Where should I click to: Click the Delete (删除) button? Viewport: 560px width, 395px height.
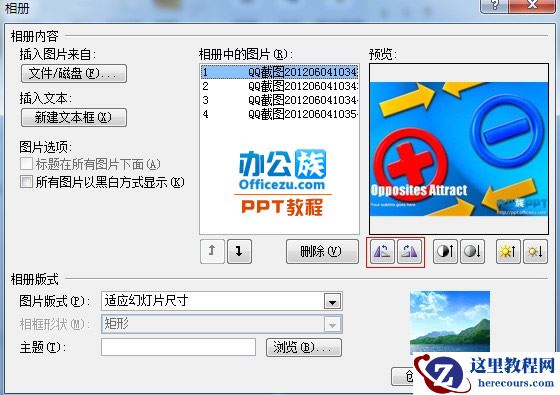click(322, 251)
